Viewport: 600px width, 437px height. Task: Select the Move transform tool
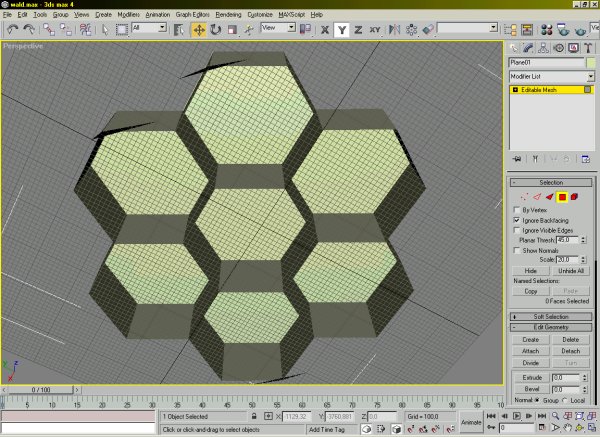coord(198,29)
